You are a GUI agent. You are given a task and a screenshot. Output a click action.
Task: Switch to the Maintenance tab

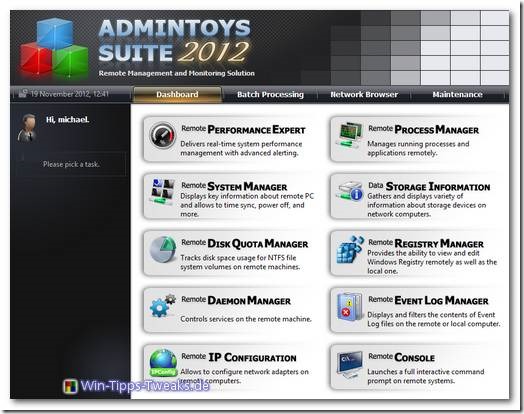[x=457, y=95]
